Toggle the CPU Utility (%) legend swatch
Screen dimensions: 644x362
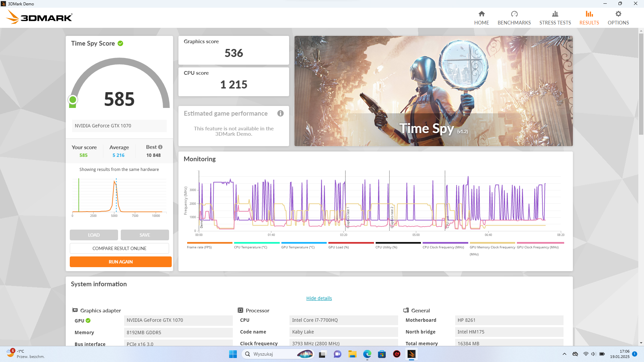coord(398,243)
